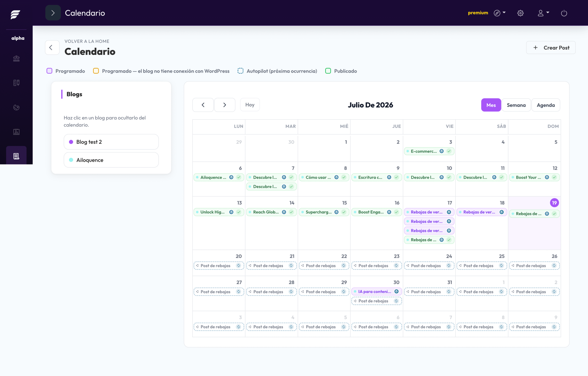The height and width of the screenshot is (376, 588).
Task: Click the VOLVER A LA HOME link
Action: click(87, 41)
